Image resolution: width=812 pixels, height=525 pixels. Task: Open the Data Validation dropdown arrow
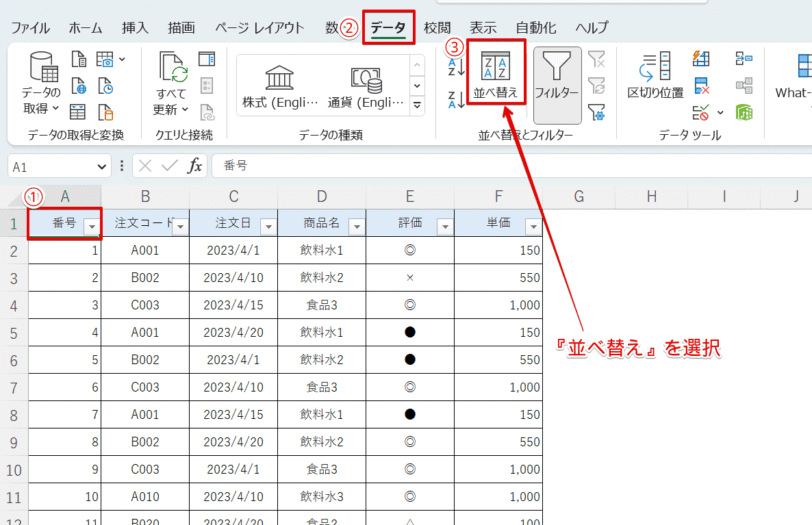(x=720, y=112)
